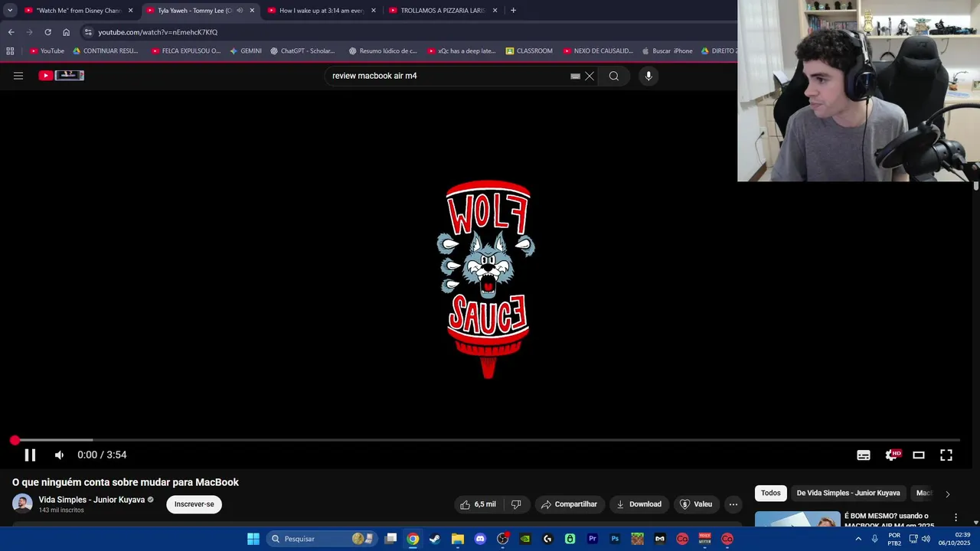Open the tab search dropdown arrow
The image size is (980, 551).
(x=10, y=11)
